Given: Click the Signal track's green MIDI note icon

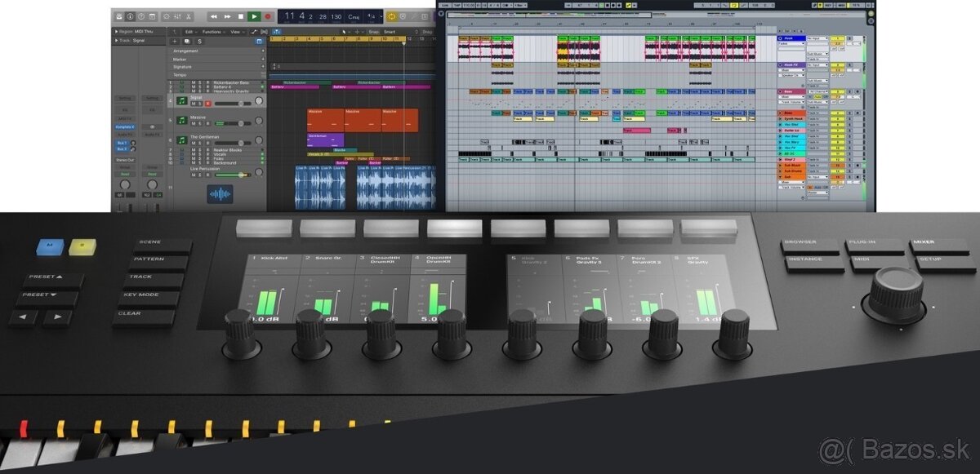Looking at the screenshot, I should (x=182, y=101).
